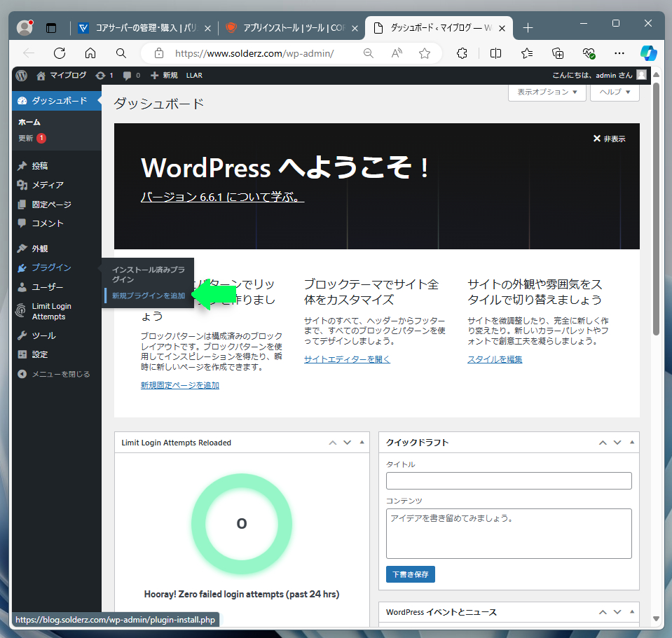The height and width of the screenshot is (638, 672).
Task: Click the browser search magnifier icon
Action: click(x=121, y=53)
